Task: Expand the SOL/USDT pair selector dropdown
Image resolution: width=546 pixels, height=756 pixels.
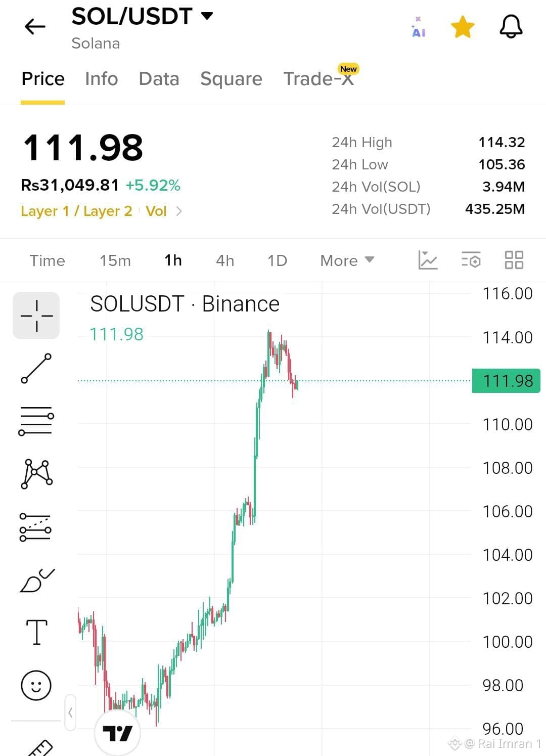Action: [207, 16]
